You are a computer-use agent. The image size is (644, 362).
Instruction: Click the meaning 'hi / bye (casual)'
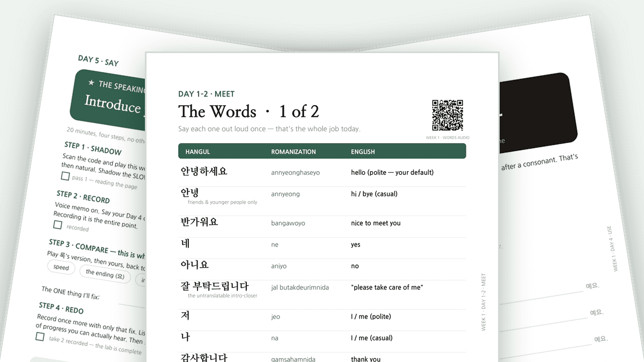click(374, 194)
